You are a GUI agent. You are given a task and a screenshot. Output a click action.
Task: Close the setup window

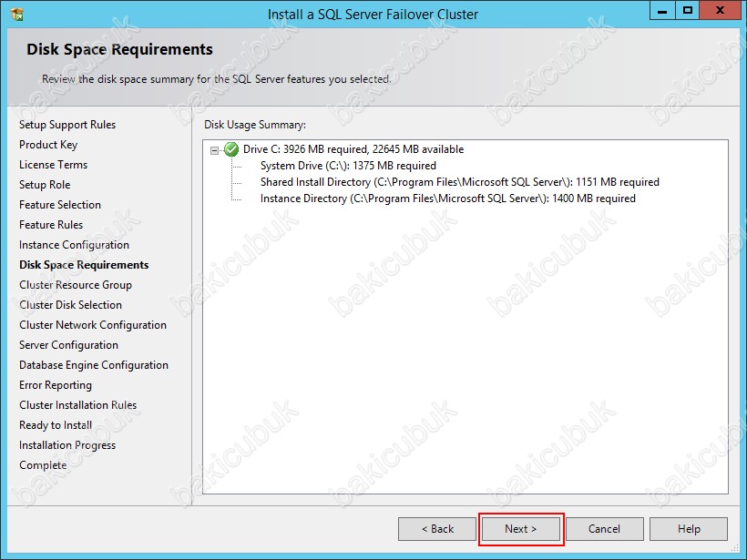click(x=720, y=11)
